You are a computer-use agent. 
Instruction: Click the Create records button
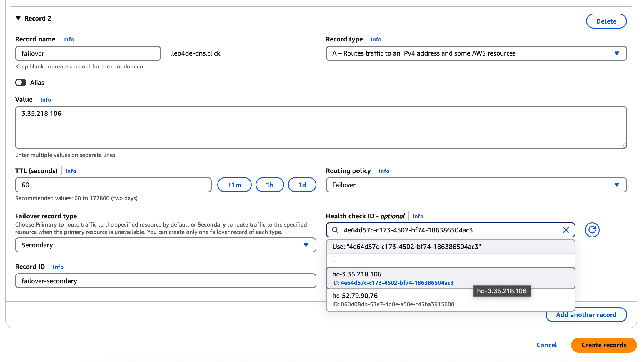point(604,345)
